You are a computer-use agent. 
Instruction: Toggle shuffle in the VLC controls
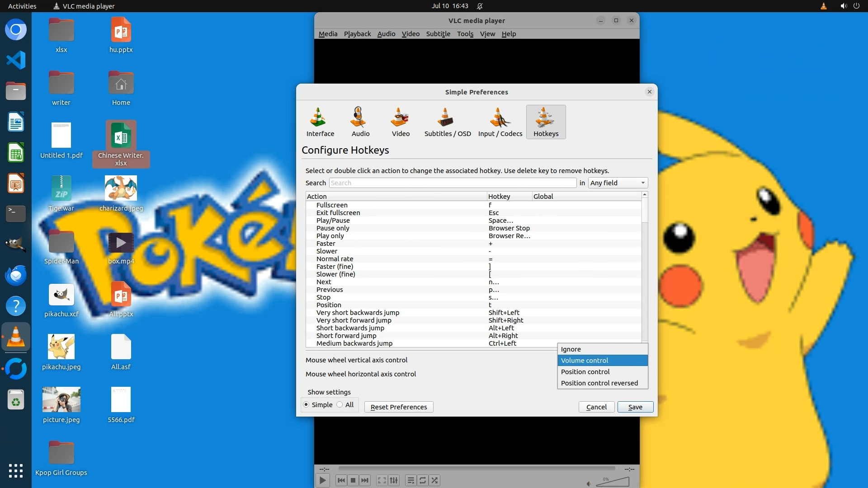(x=434, y=480)
